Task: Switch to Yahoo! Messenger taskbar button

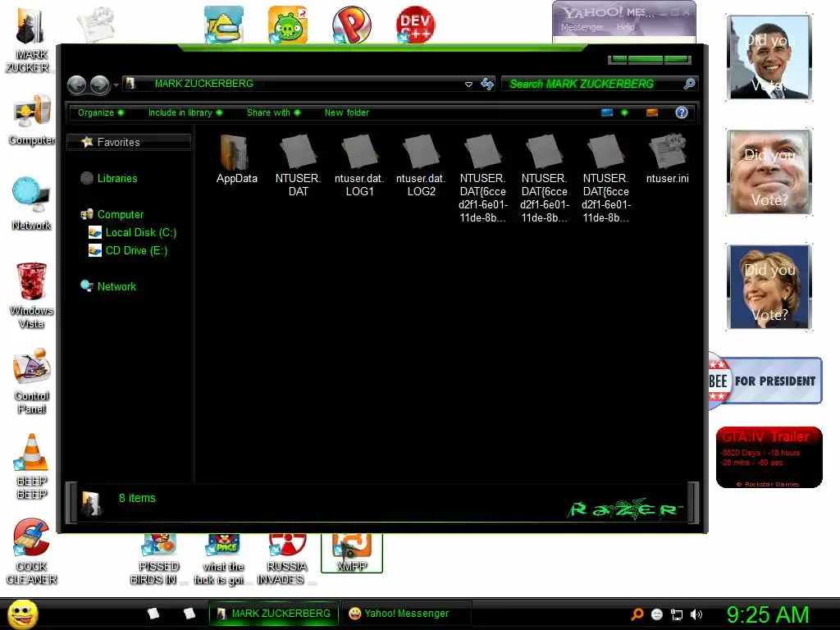Action: tap(406, 614)
